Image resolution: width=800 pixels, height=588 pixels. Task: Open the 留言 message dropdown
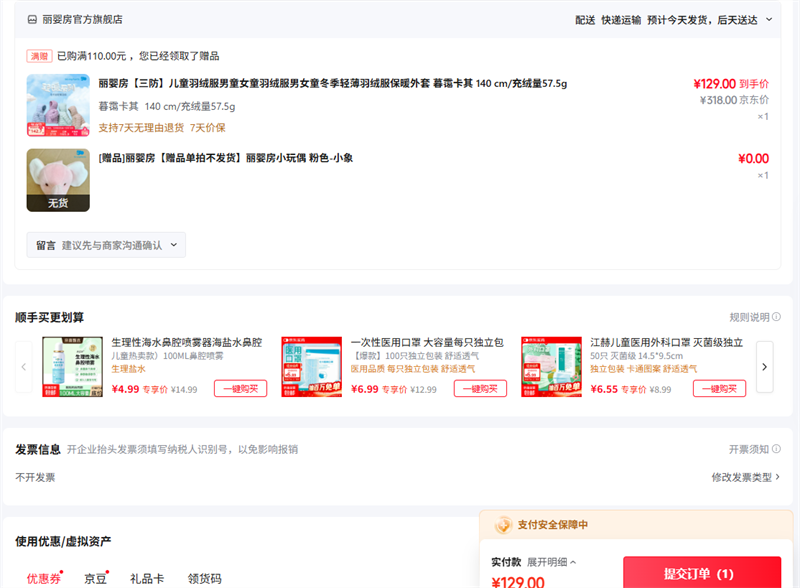[106, 245]
